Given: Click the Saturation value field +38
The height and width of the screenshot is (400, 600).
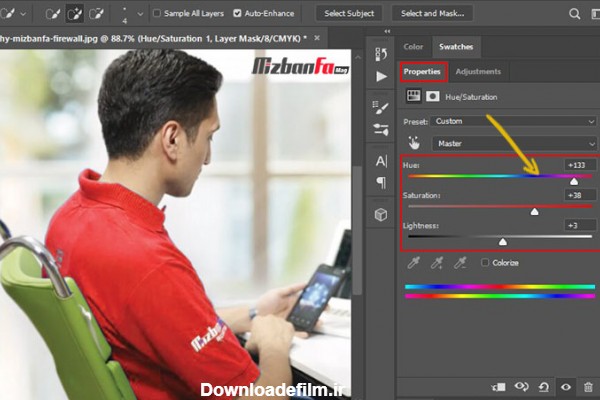Looking at the screenshot, I should tap(580, 195).
